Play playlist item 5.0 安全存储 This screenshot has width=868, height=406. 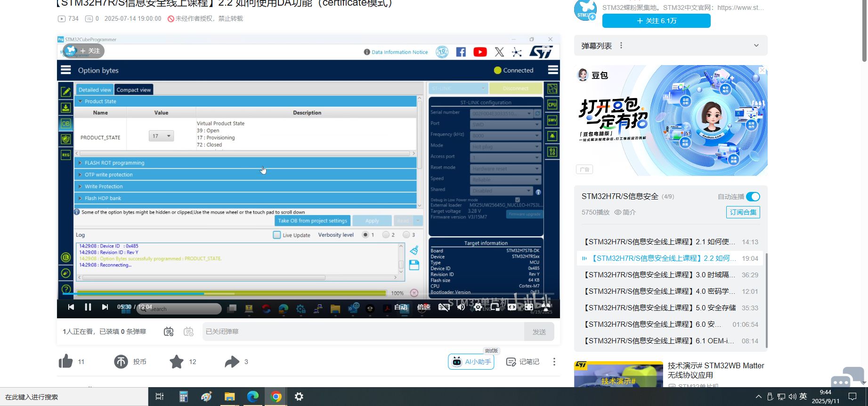pyautogui.click(x=671, y=308)
